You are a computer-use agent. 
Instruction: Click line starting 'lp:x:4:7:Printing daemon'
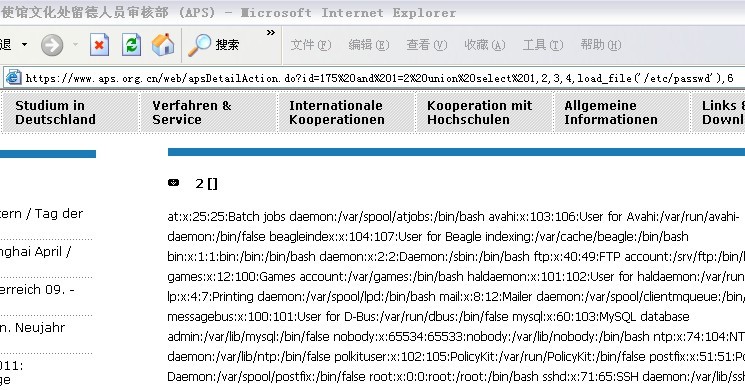point(456,296)
